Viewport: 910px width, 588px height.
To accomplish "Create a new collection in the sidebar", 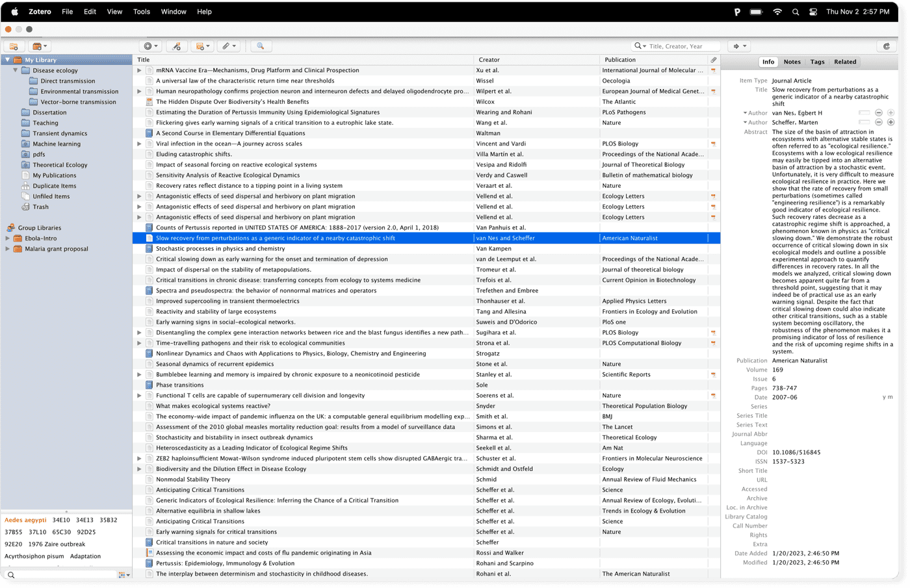I will 13,46.
